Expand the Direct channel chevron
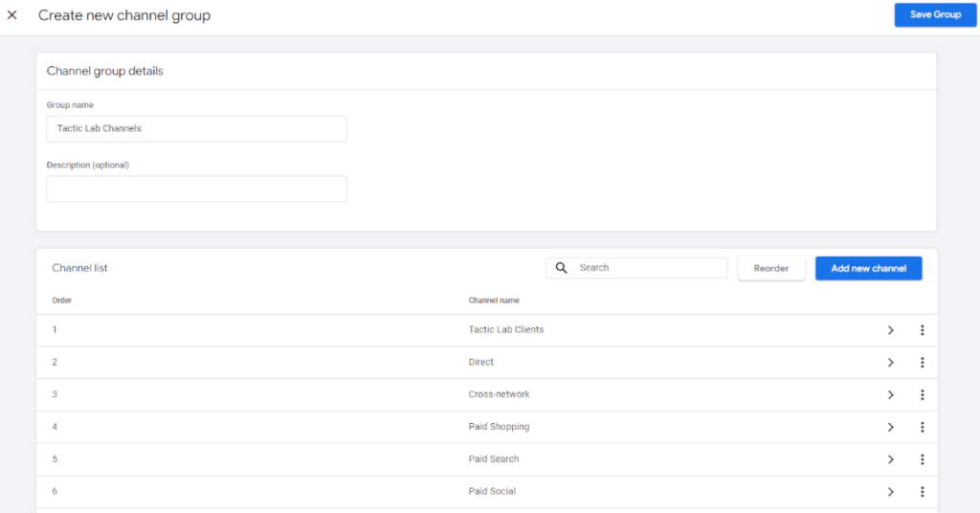 point(890,363)
